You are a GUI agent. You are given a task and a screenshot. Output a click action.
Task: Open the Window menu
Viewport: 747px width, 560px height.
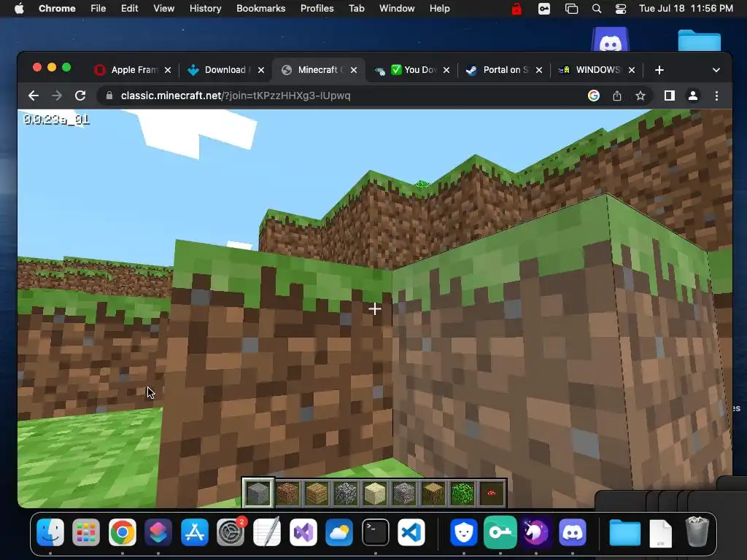click(x=397, y=9)
